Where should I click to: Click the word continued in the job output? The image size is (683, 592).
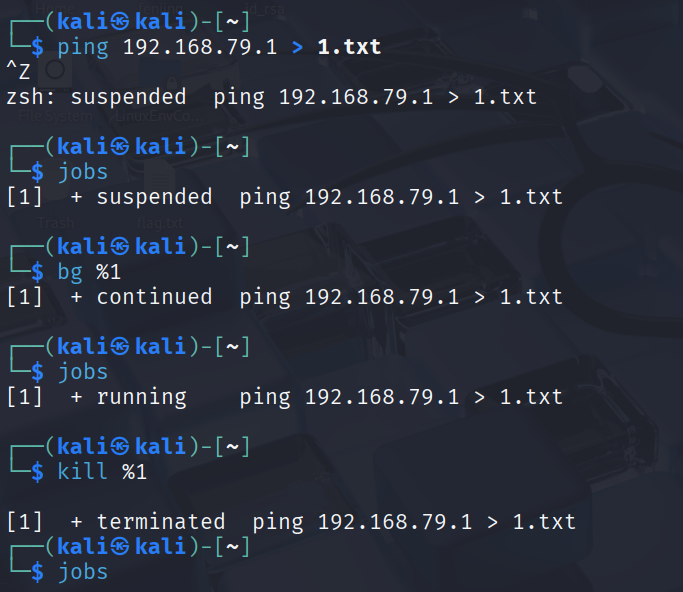point(154,296)
